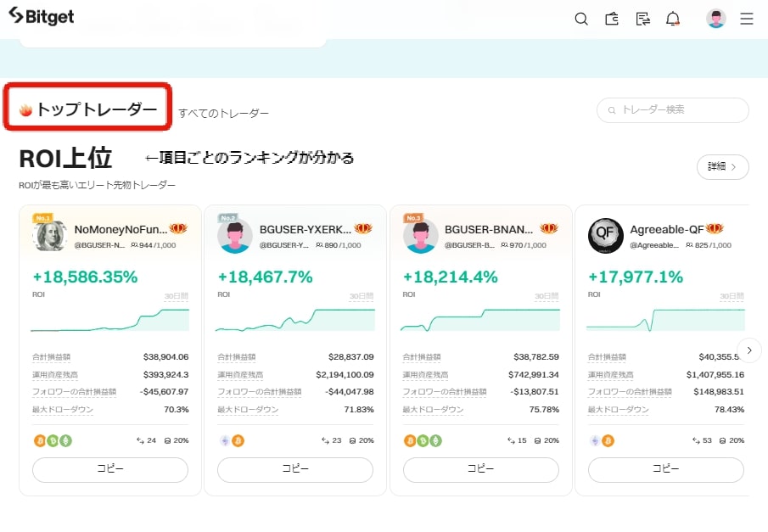Viewport: 768px width, 532px height.
Task: Open Agreeable-QF trader avatar
Action: pos(605,236)
